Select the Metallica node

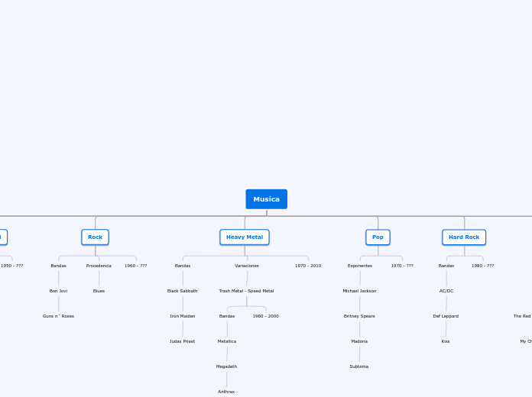(x=227, y=341)
